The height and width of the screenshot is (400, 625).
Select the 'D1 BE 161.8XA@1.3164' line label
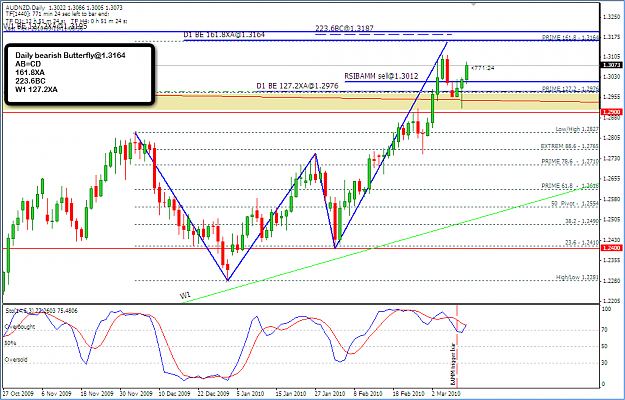click(x=224, y=35)
